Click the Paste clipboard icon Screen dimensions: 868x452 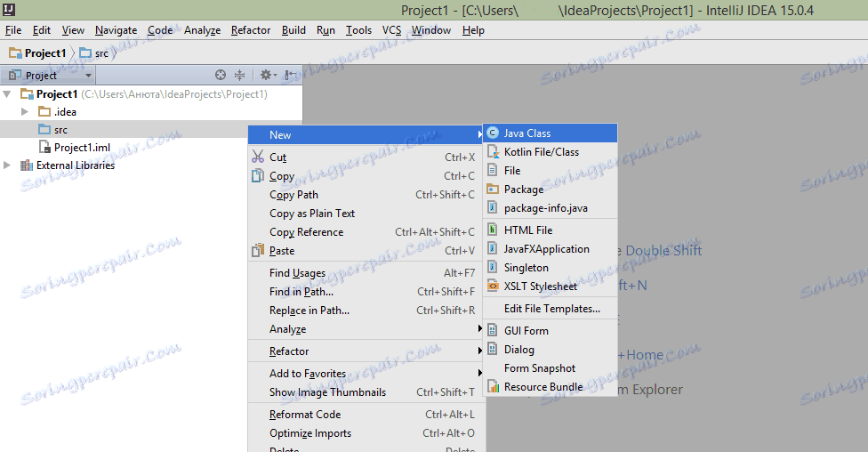pyautogui.click(x=257, y=250)
